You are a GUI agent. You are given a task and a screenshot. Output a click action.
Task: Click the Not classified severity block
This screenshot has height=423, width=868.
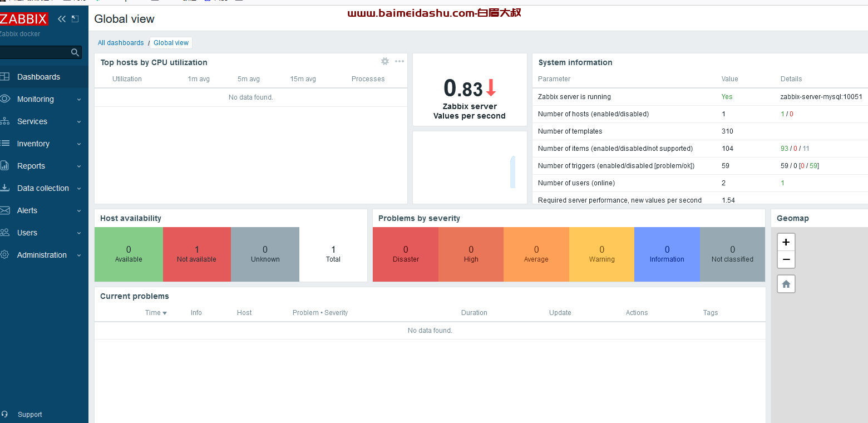coord(732,254)
